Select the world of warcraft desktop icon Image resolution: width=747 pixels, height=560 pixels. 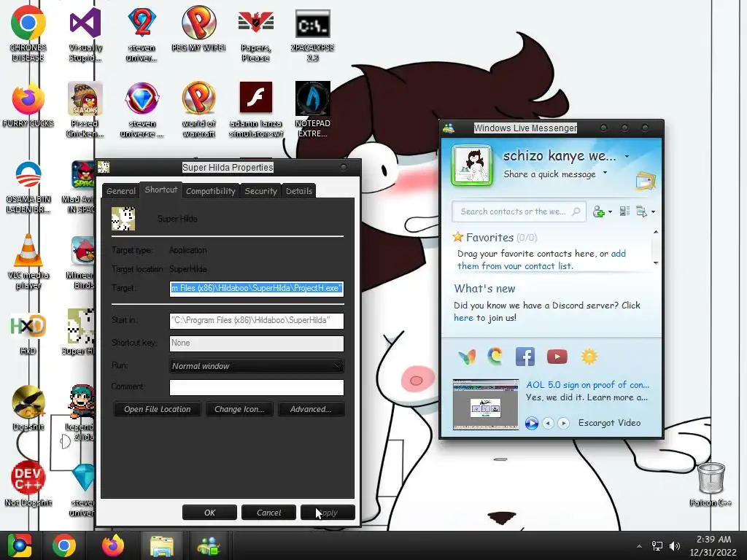(x=198, y=109)
